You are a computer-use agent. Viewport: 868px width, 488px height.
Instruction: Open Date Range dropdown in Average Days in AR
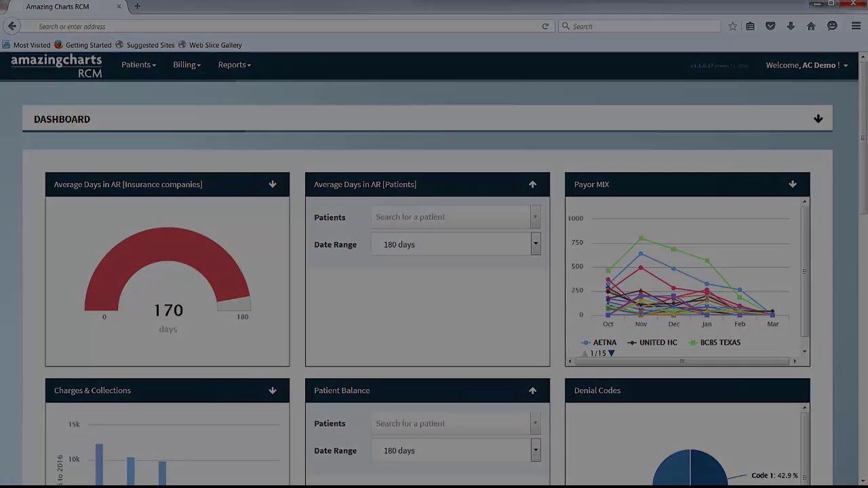click(456, 244)
